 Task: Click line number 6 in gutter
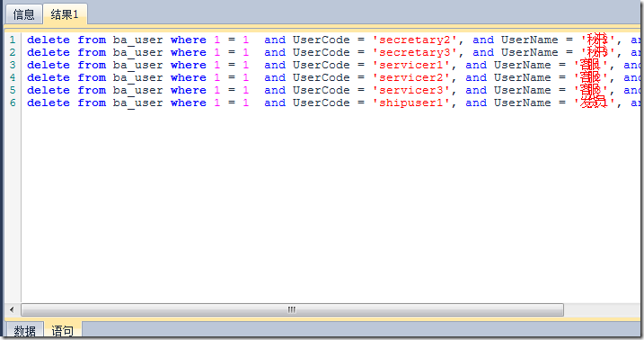pos(13,103)
